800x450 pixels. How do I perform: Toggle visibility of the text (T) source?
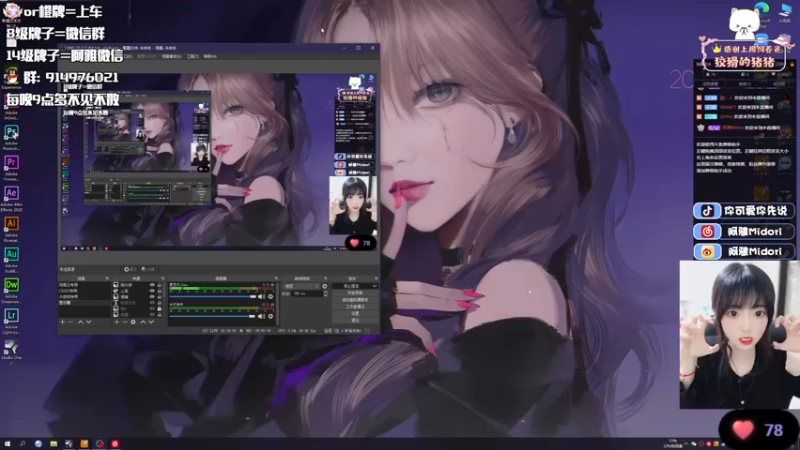[x=152, y=303]
